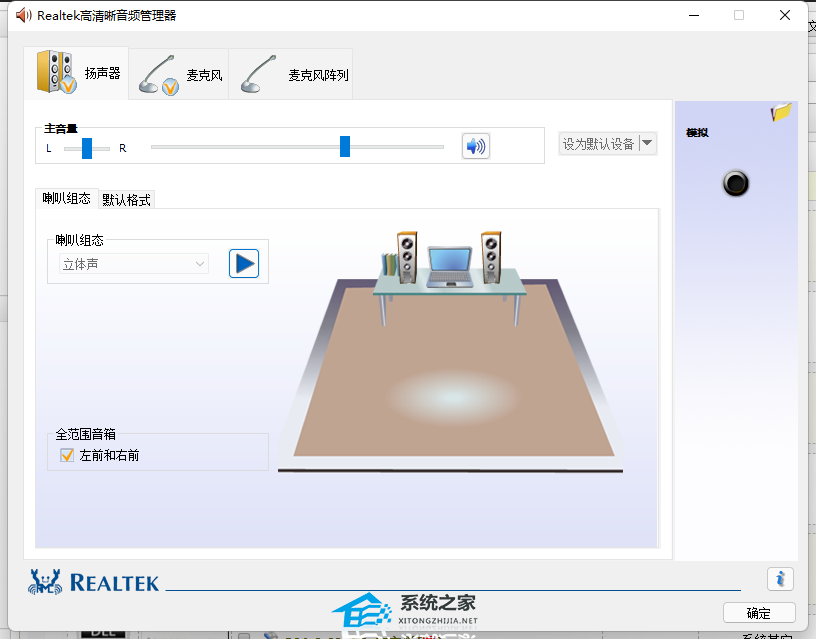
Task: Open the information icon button
Action: coord(780,579)
